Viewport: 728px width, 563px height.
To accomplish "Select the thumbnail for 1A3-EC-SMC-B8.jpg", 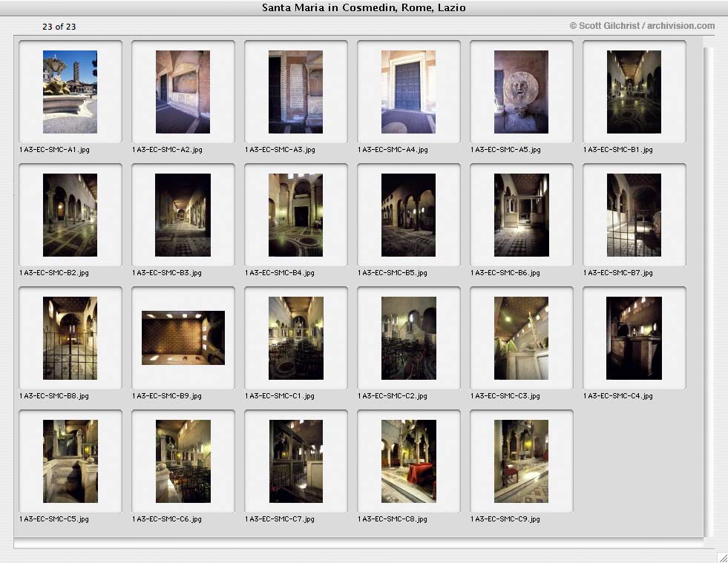I will point(70,338).
